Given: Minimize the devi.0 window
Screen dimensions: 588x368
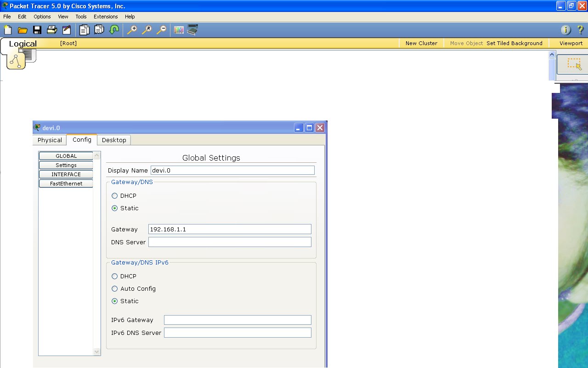Looking at the screenshot, I should [299, 128].
